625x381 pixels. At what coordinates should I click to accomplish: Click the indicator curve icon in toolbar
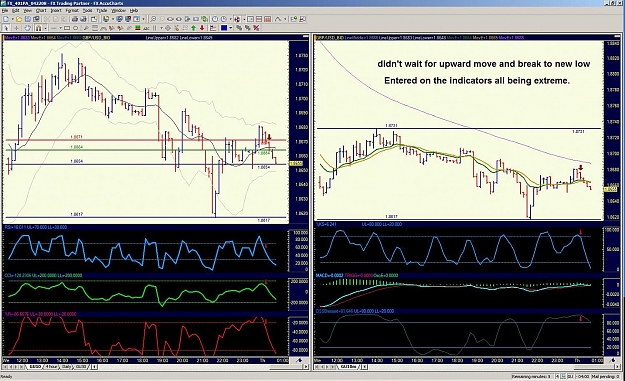coord(278,19)
